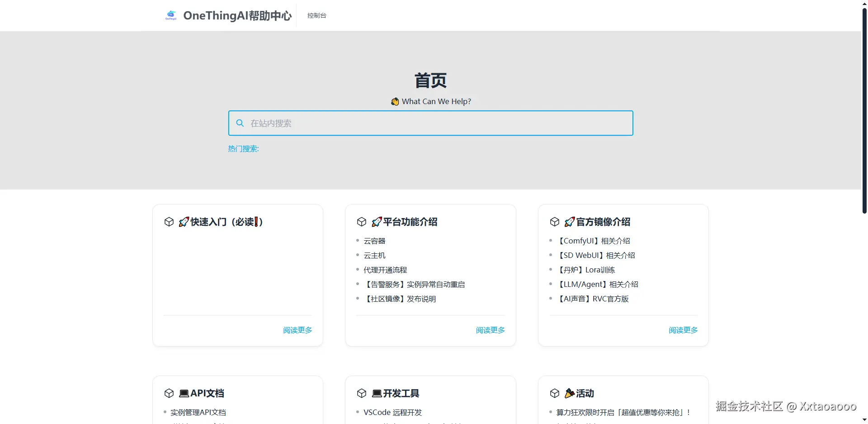Click the cube icon beside 活动
868x424 pixels.
555,393
